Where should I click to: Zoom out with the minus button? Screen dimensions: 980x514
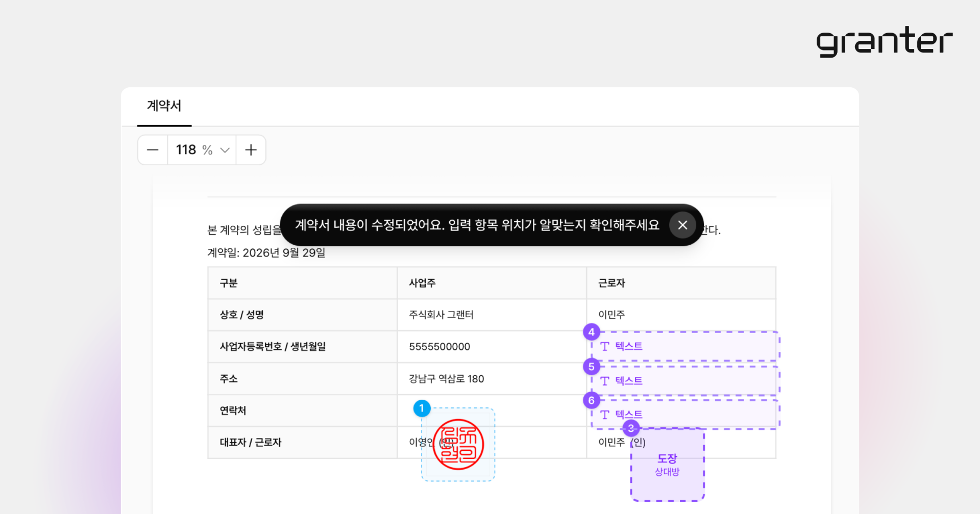[153, 150]
